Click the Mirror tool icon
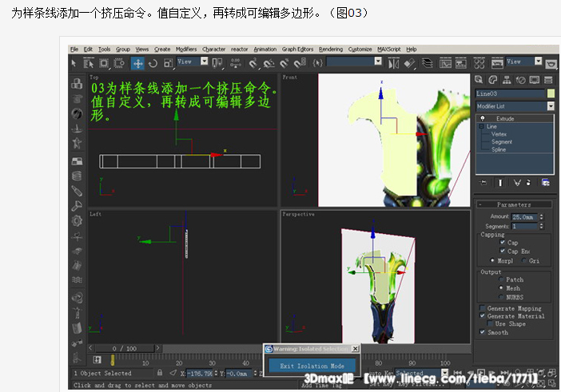561x392 pixels. pos(393,63)
